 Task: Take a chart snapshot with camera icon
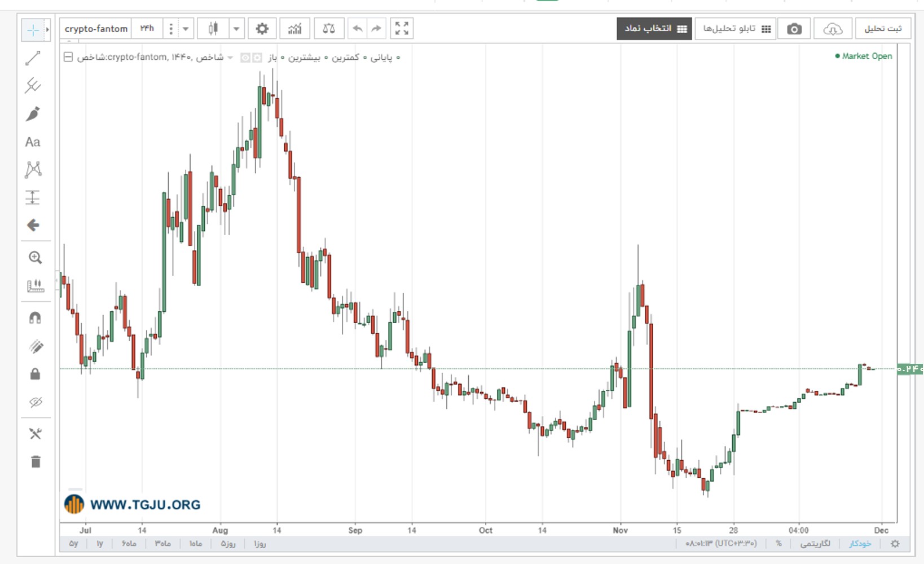(x=794, y=29)
